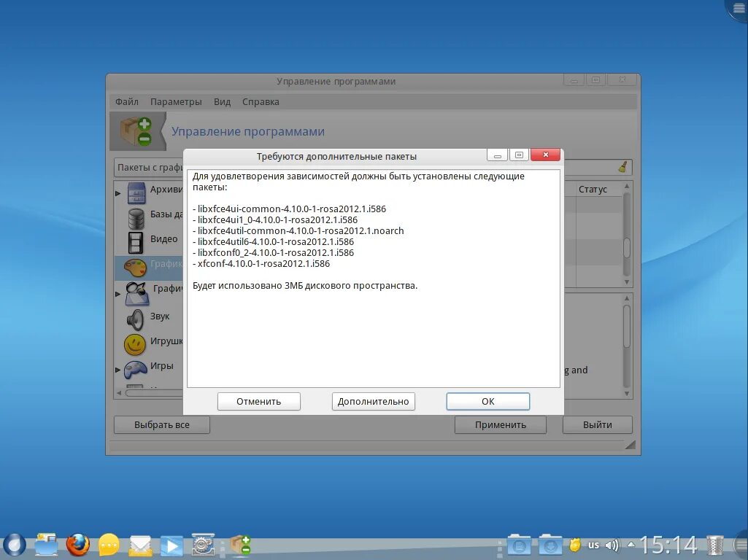Open the Дополнительно details button
Image resolution: width=748 pixels, height=560 pixels.
pos(373,401)
